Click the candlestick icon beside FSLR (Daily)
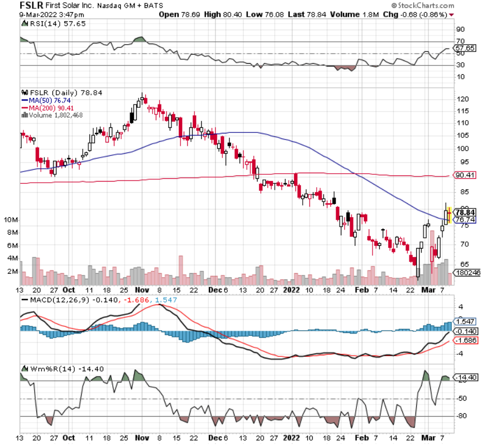This screenshot has width=491, height=448. pyautogui.click(x=24, y=93)
